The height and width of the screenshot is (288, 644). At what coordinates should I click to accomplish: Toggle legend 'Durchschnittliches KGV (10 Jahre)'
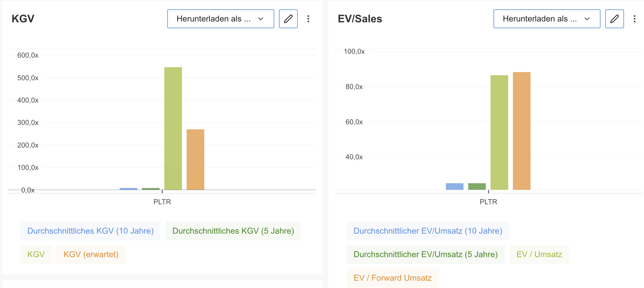coord(91,231)
